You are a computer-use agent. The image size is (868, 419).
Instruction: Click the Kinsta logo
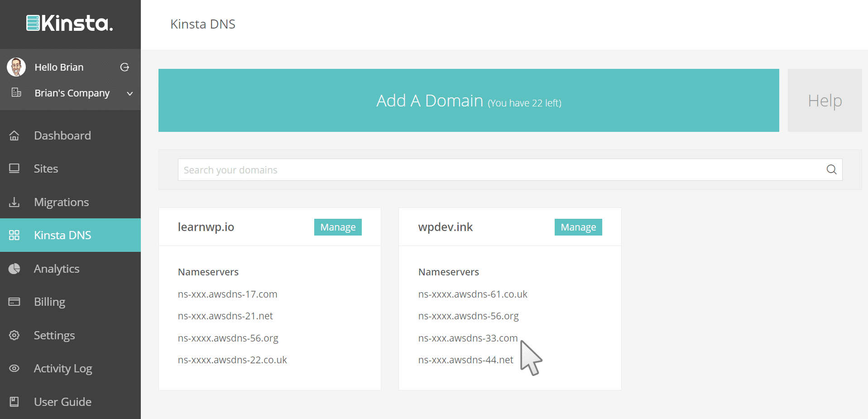(70, 23)
